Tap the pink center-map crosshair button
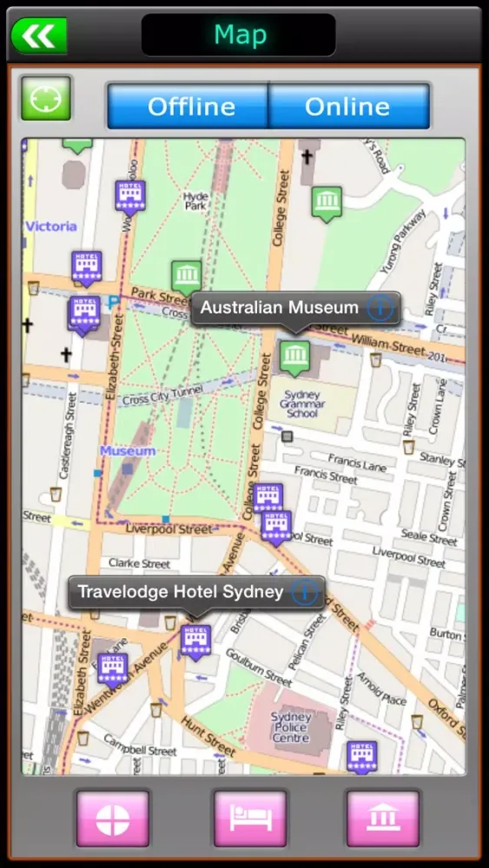This screenshot has width=489, height=868. click(113, 819)
